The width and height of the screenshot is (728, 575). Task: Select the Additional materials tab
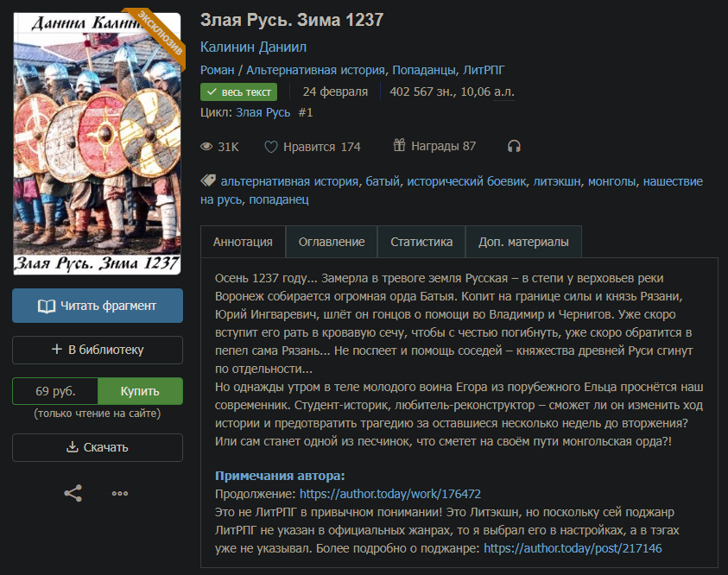523,242
